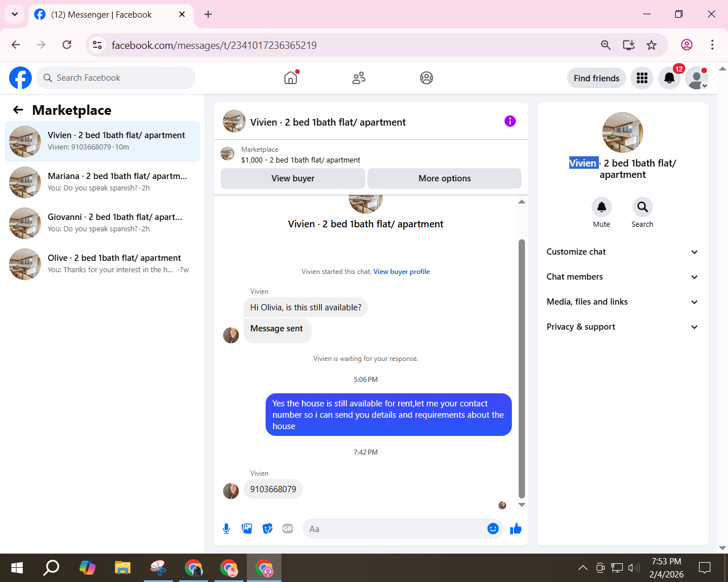Open volume control in system tray
The width and height of the screenshot is (728, 582).
[x=634, y=568]
